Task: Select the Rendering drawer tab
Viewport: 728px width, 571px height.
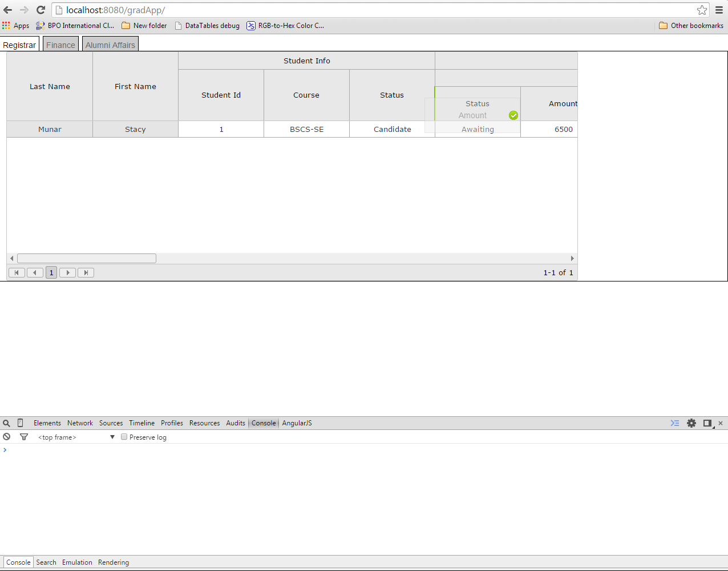Action: tap(114, 562)
